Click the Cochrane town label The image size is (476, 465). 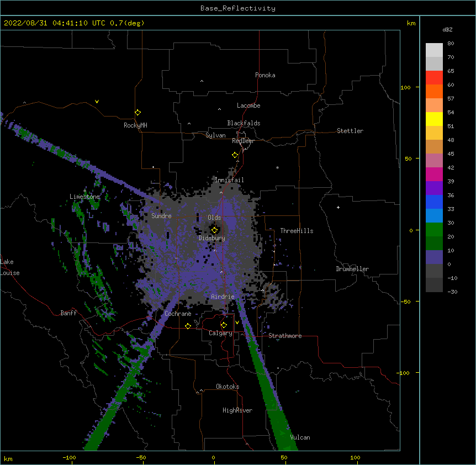point(178,314)
